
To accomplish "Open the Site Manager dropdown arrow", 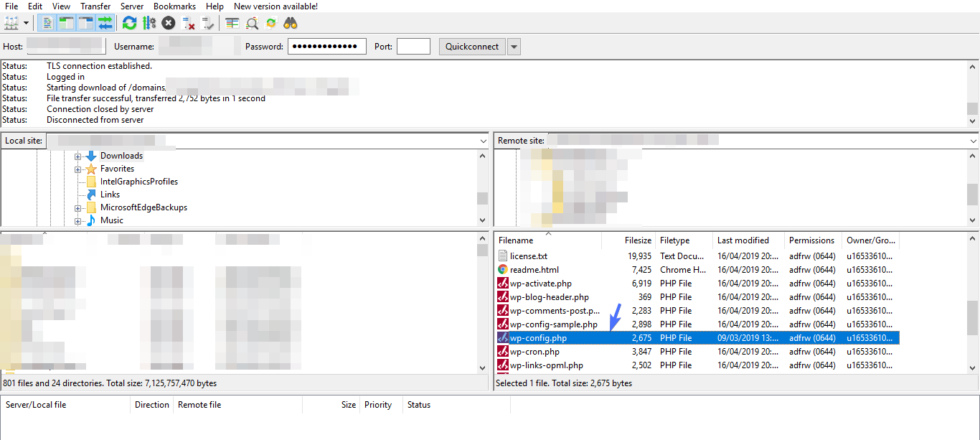I will pyautogui.click(x=26, y=23).
